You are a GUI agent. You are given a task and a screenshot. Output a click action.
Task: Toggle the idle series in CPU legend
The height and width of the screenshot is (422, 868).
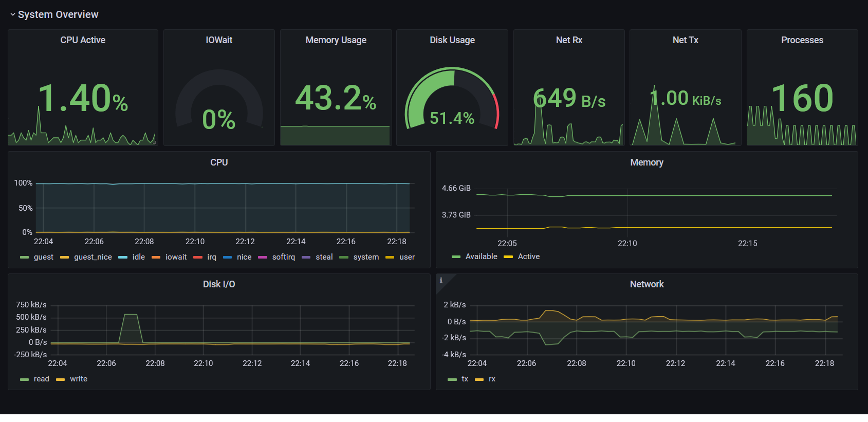click(x=139, y=257)
